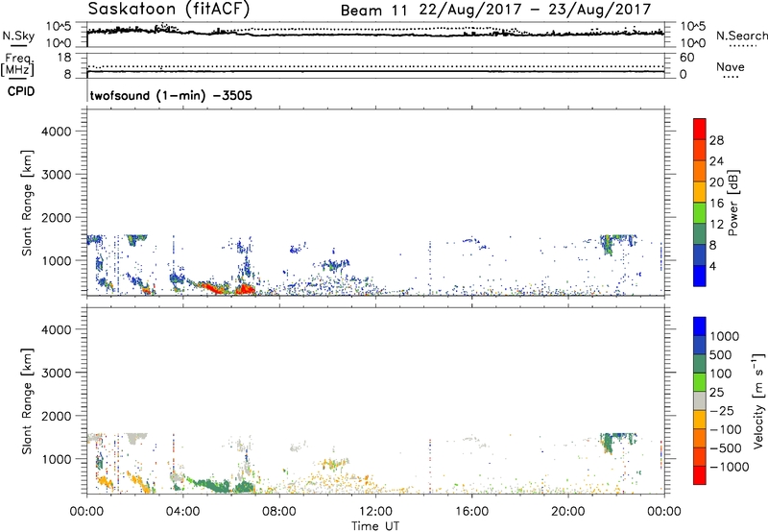Click the '04:00' time tick label
768x532 pixels.
point(182,512)
